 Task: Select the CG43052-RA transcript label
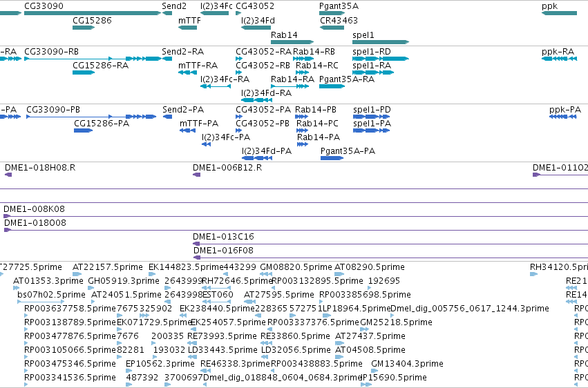coord(263,51)
